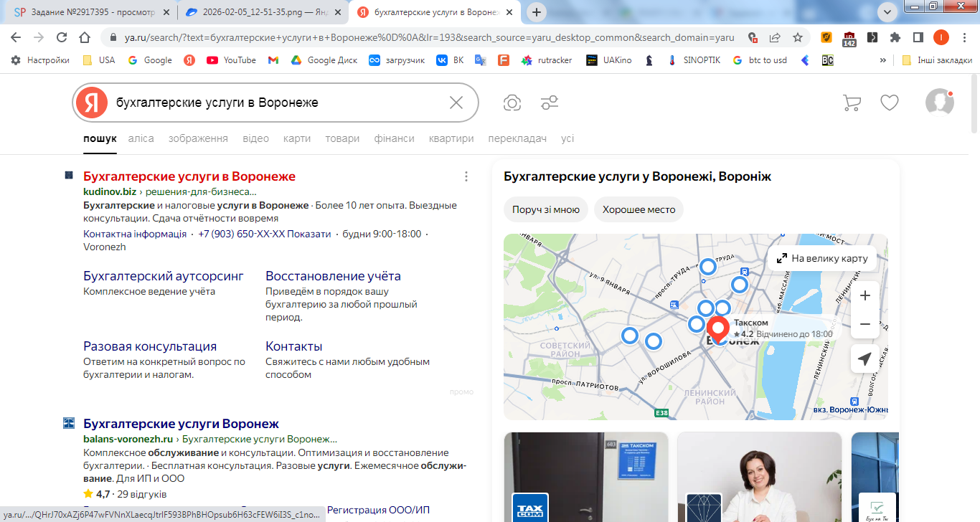Open the new tab button
The height and width of the screenshot is (522, 980).
coord(536,12)
